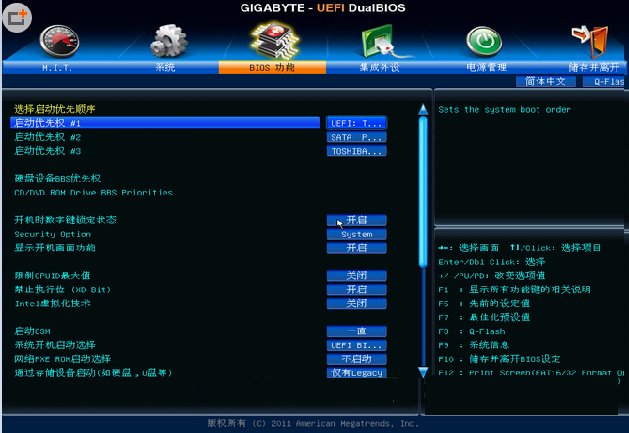
Task: Click the System gears icon
Action: pos(168,40)
